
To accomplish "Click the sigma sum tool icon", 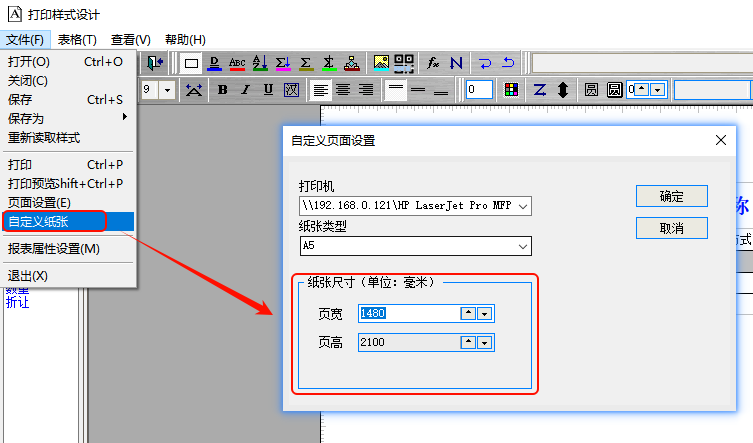I will [x=305, y=63].
